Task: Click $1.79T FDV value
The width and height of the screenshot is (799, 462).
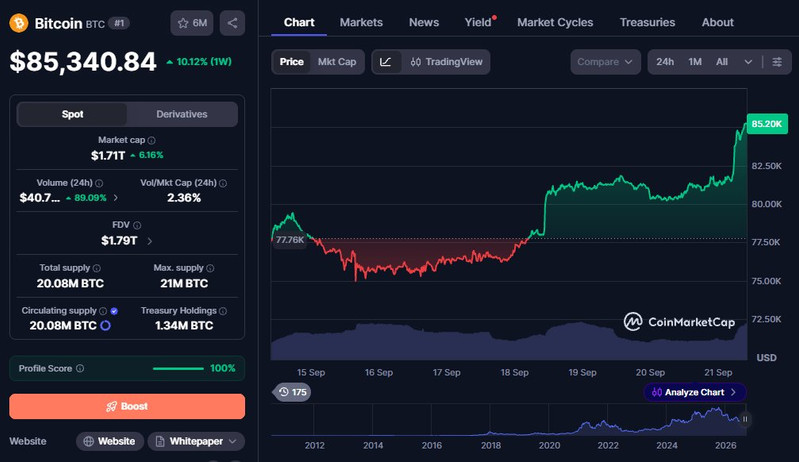Action: [119, 240]
